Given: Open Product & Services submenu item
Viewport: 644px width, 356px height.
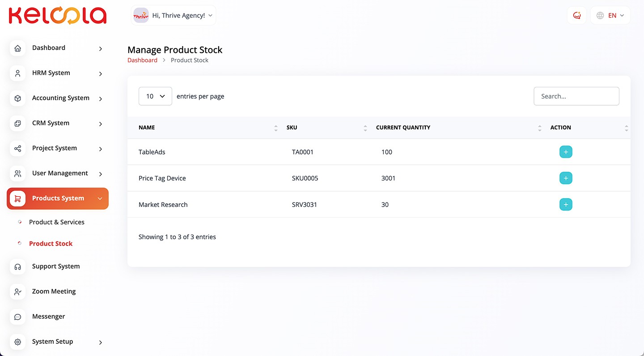Looking at the screenshot, I should tap(56, 222).
